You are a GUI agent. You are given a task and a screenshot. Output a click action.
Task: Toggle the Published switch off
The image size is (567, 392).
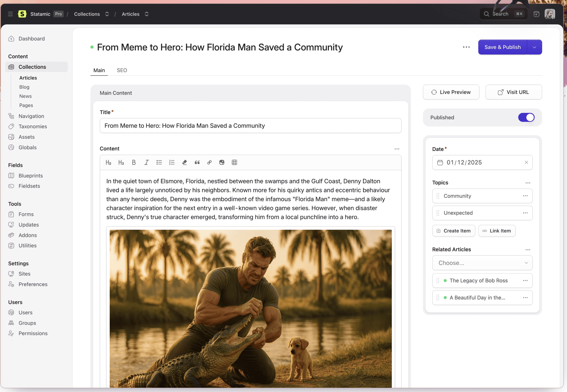coord(526,117)
